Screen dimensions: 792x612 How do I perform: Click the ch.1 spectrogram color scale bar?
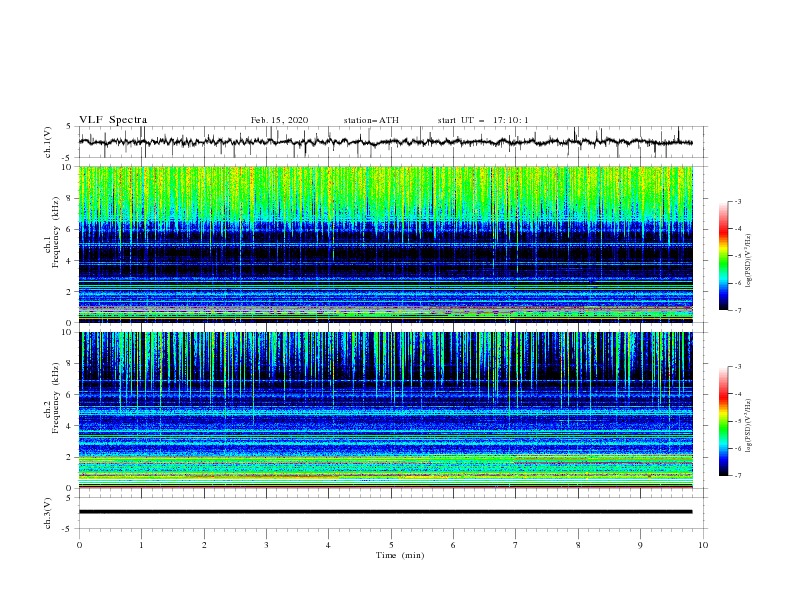(x=723, y=256)
